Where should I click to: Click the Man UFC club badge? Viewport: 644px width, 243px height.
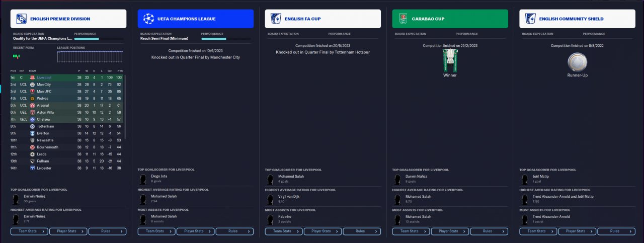tap(32, 92)
